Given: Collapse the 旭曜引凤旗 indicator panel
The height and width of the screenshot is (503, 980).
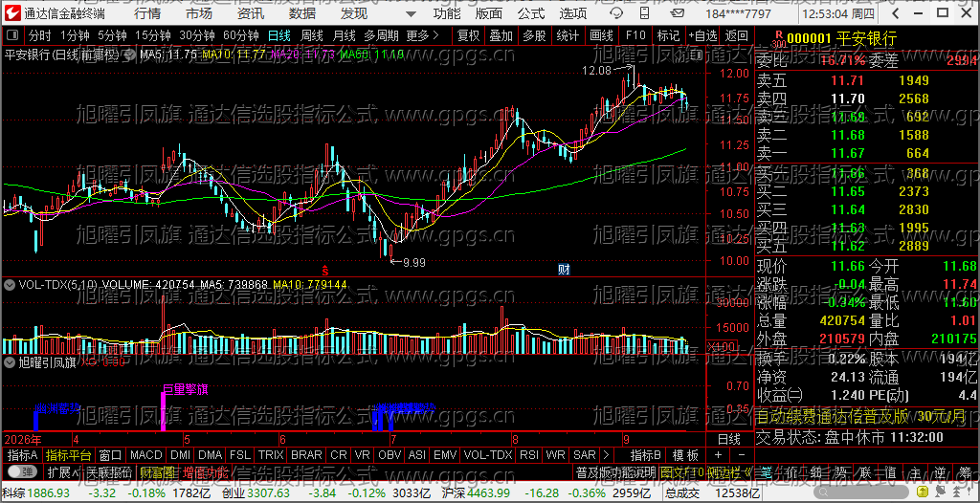Looking at the screenshot, I should click(x=10, y=361).
